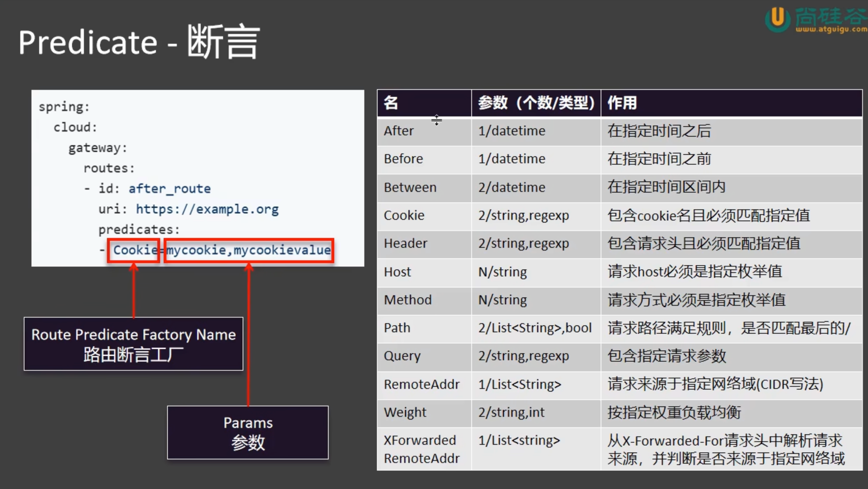Select the Header predicate row

(406, 244)
